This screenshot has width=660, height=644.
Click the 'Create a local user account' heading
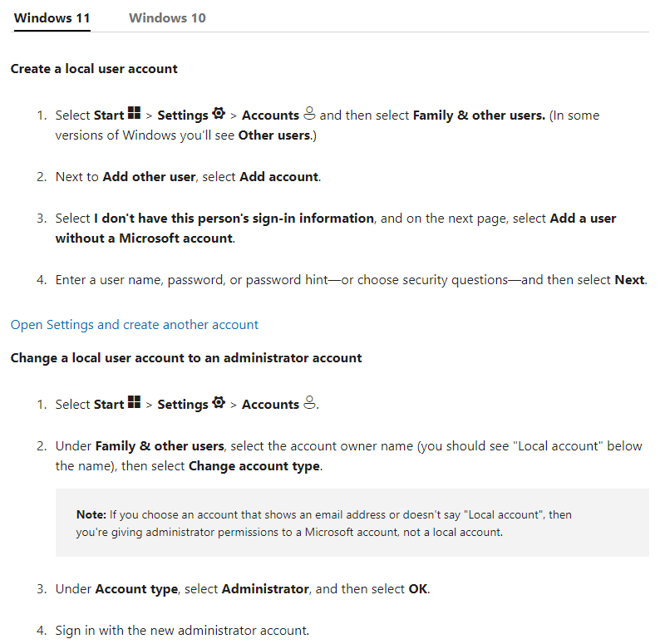pos(94,69)
